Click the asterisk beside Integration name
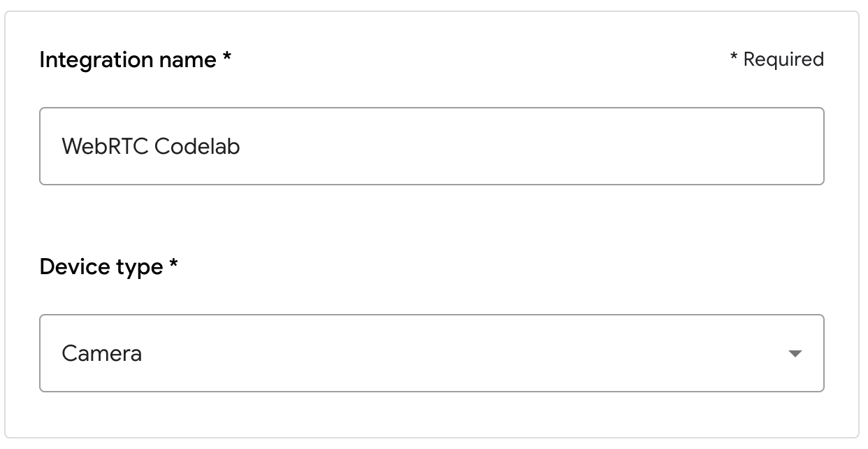The image size is (868, 449). point(227,58)
